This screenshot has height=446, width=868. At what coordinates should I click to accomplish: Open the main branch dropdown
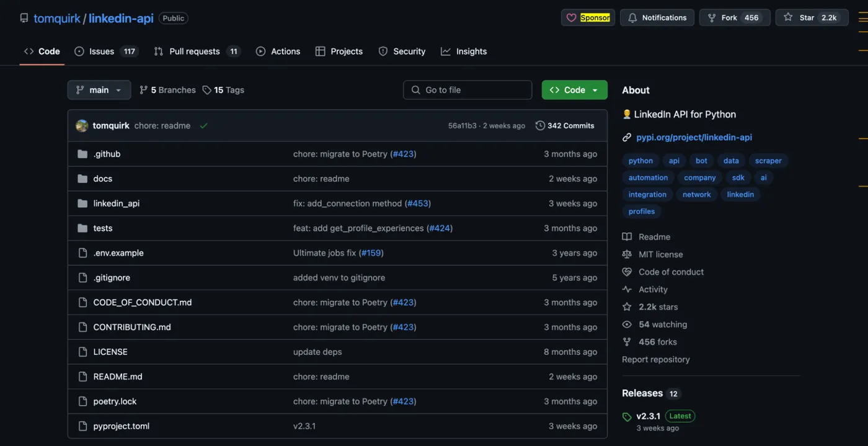coord(99,90)
